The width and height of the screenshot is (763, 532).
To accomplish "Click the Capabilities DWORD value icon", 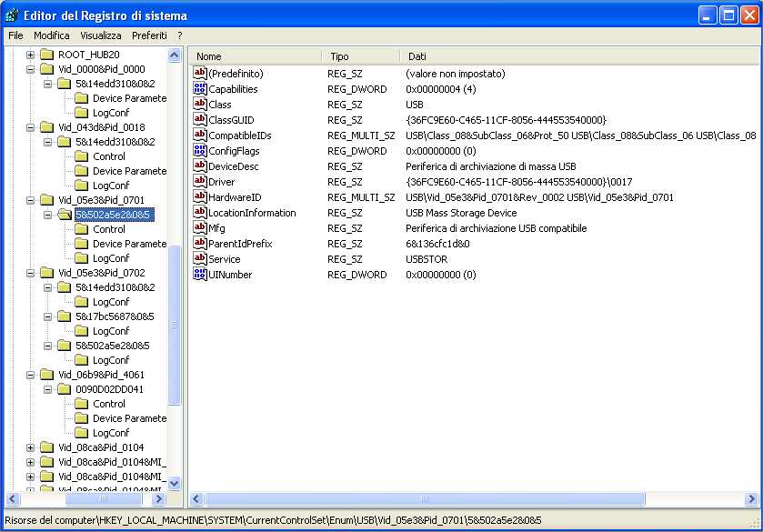I will tap(200, 89).
